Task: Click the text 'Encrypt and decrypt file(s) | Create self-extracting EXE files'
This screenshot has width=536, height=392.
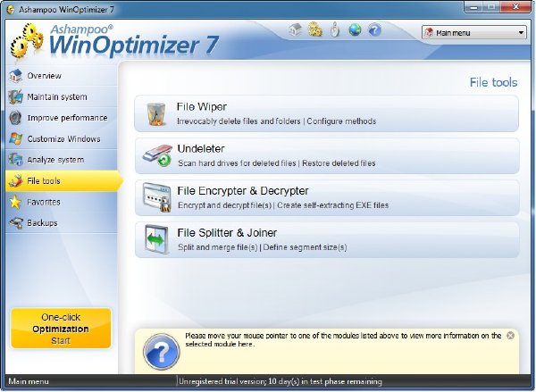Action: click(x=283, y=205)
